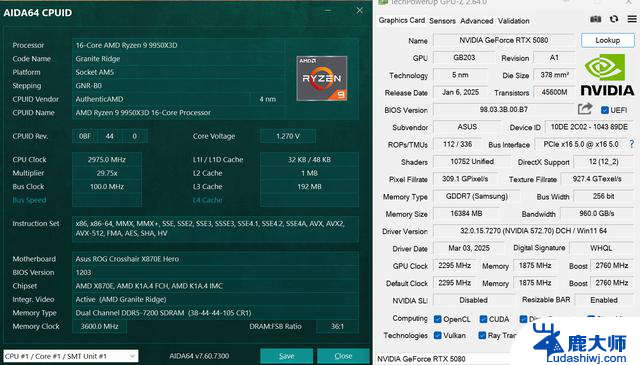Open the GPU selection dropdown at bottom
This screenshot has height=365, width=640.
pos(445,359)
